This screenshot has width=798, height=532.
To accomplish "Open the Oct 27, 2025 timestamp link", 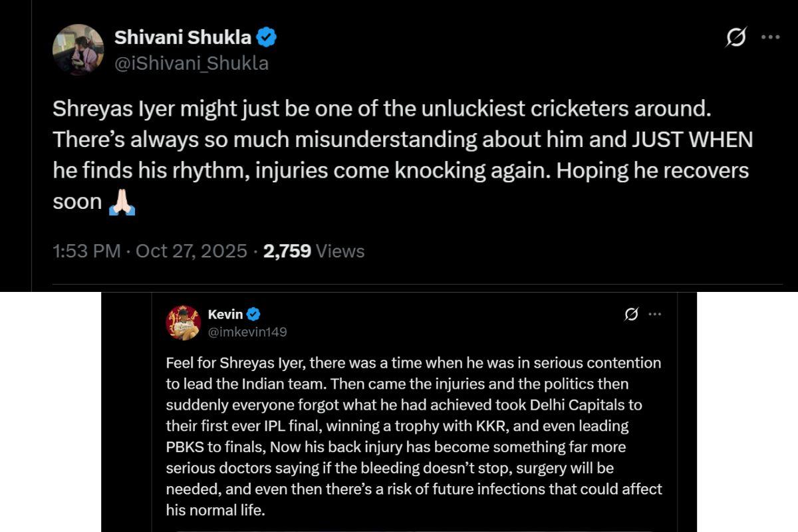I will (x=192, y=251).
